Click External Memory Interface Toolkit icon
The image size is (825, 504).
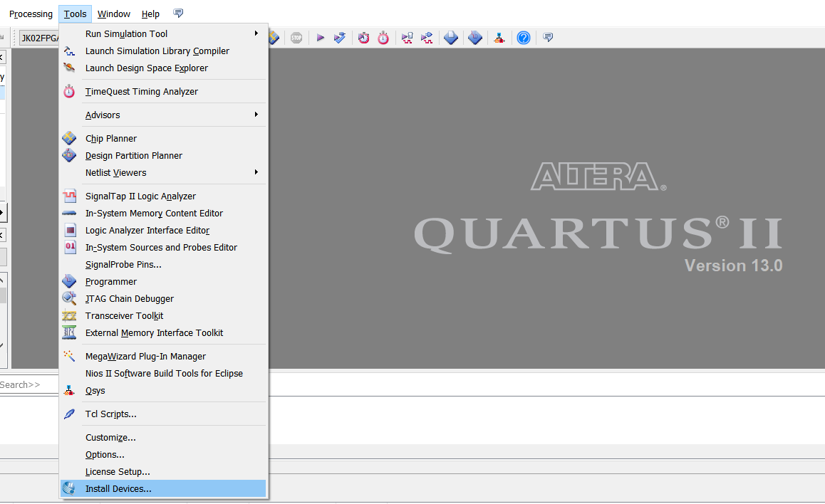pos(69,332)
